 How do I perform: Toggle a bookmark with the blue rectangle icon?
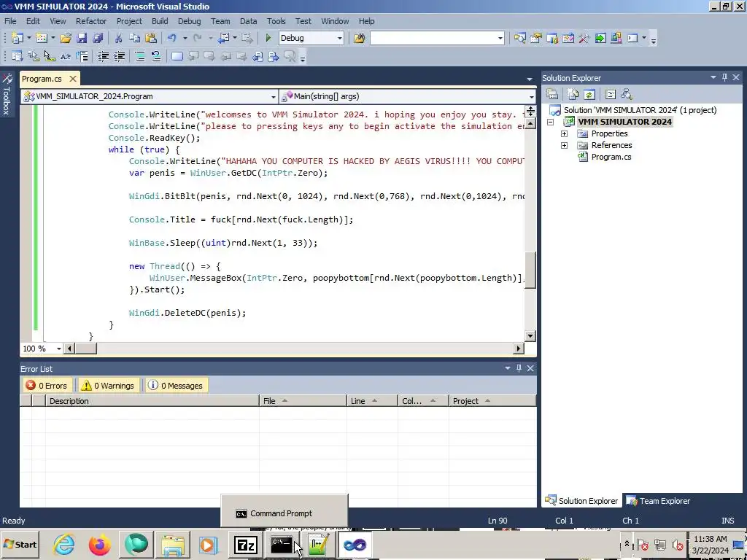pyautogui.click(x=177, y=57)
